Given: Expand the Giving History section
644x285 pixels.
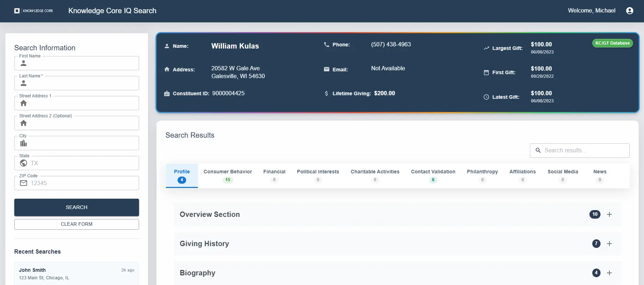Looking at the screenshot, I should (x=609, y=244).
